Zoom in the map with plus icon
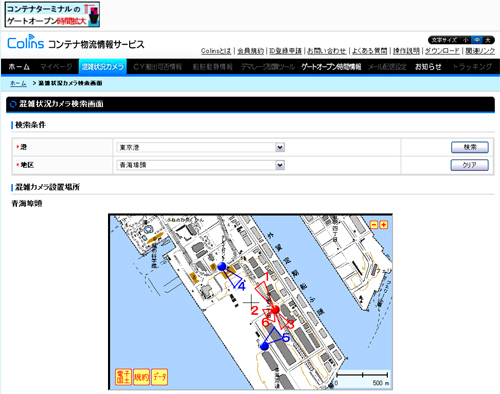Screen dimensions: 500x394 [x=384, y=225]
